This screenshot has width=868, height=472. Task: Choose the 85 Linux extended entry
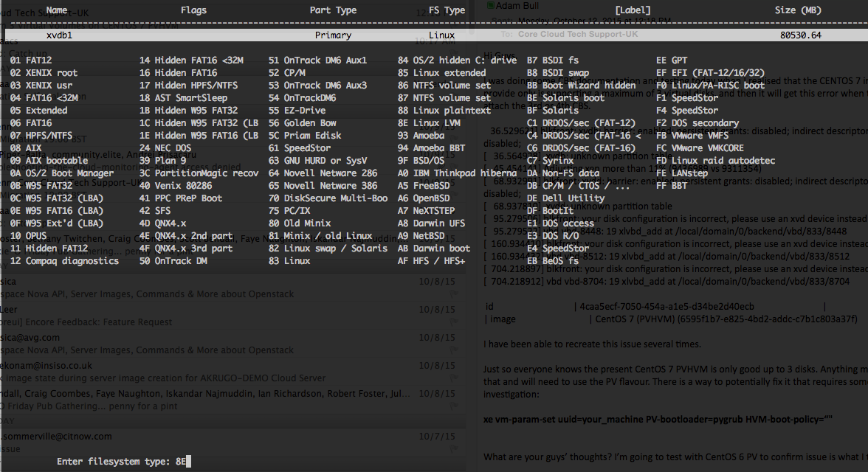click(441, 73)
